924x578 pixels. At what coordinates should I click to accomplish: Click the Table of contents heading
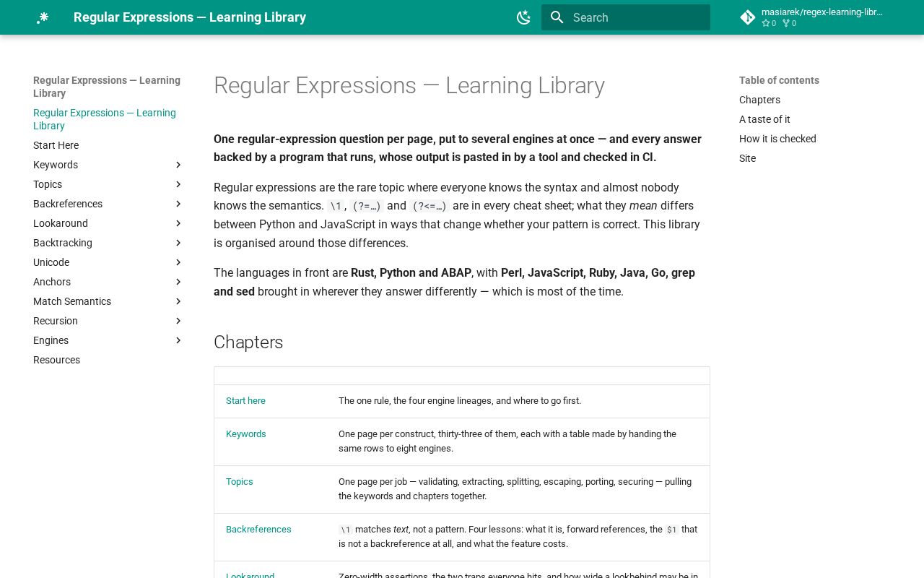[x=779, y=80]
